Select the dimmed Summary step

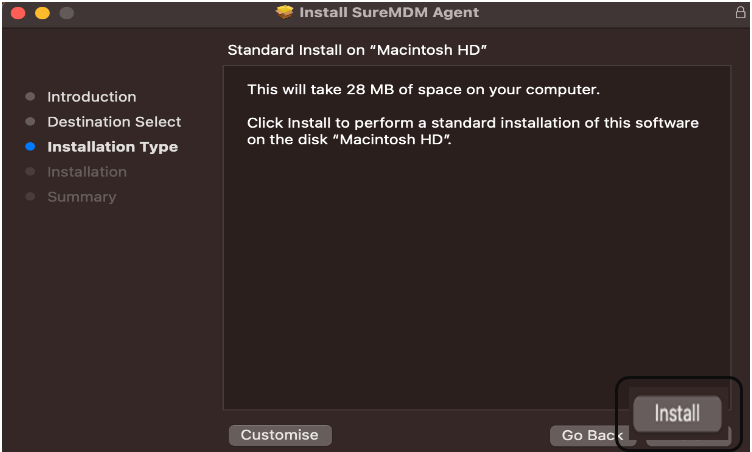(82, 197)
